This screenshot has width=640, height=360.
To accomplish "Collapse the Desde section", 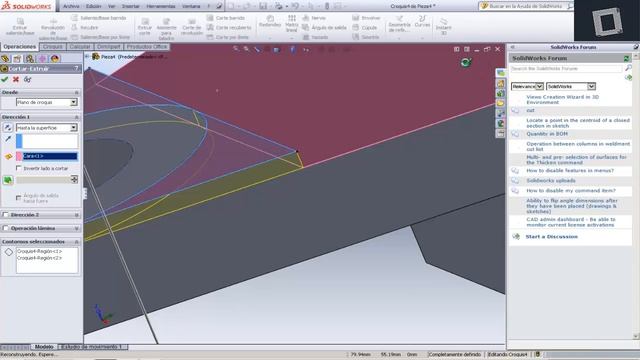I will [76, 93].
